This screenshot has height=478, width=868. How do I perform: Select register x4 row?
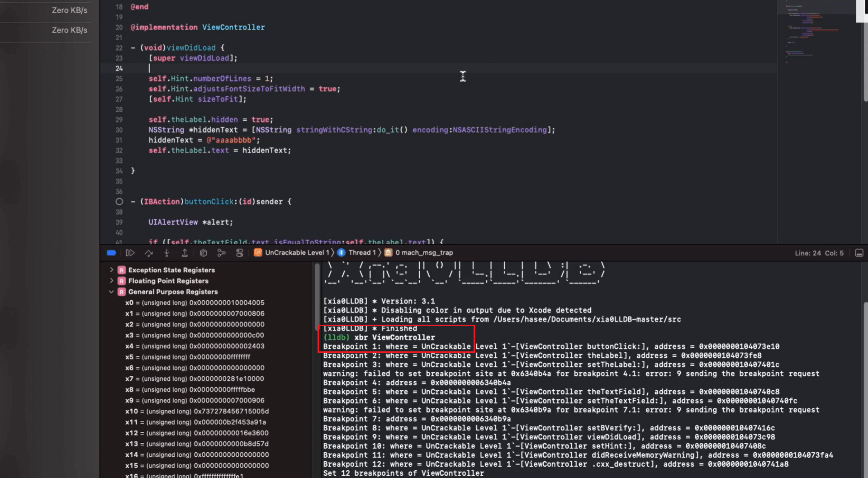194,346
